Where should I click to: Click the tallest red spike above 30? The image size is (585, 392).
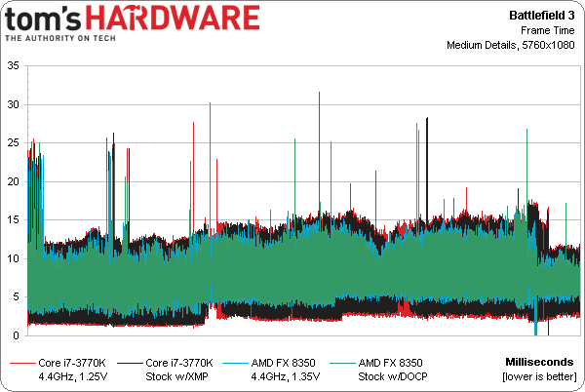click(x=320, y=149)
